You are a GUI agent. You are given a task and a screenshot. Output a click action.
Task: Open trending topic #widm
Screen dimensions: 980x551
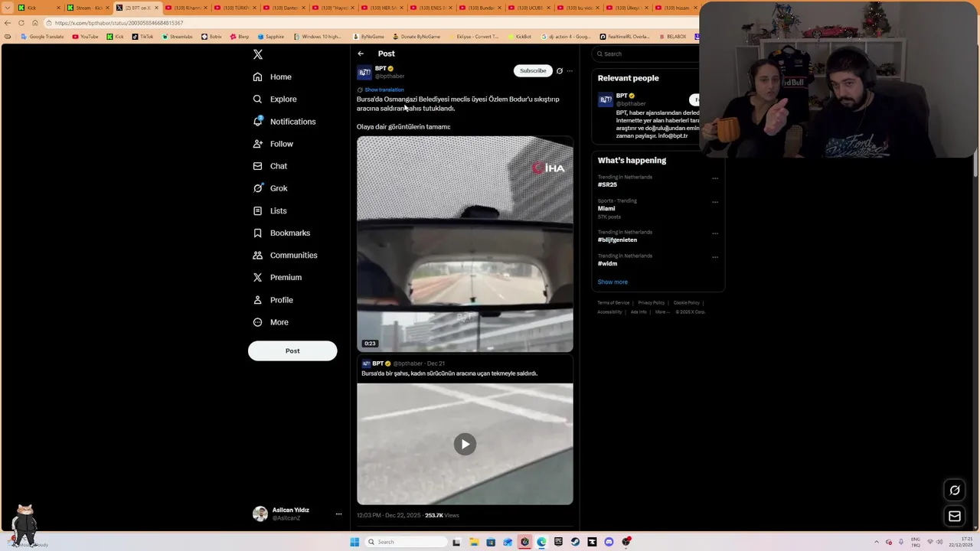coord(607,263)
